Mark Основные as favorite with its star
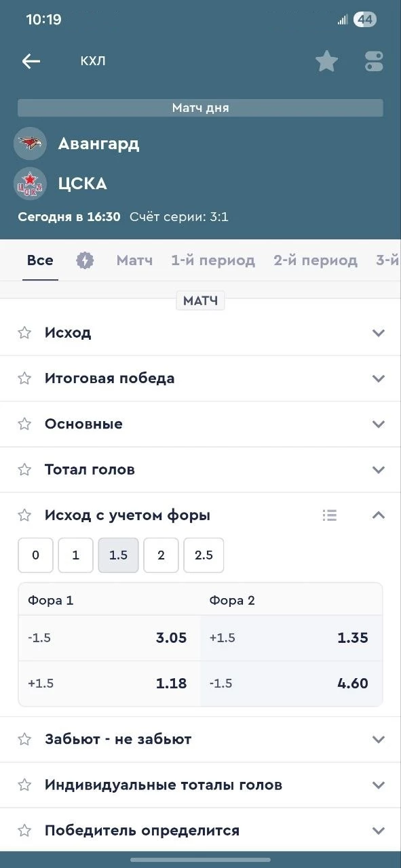Screen dimensions: 401x868 click(x=24, y=424)
